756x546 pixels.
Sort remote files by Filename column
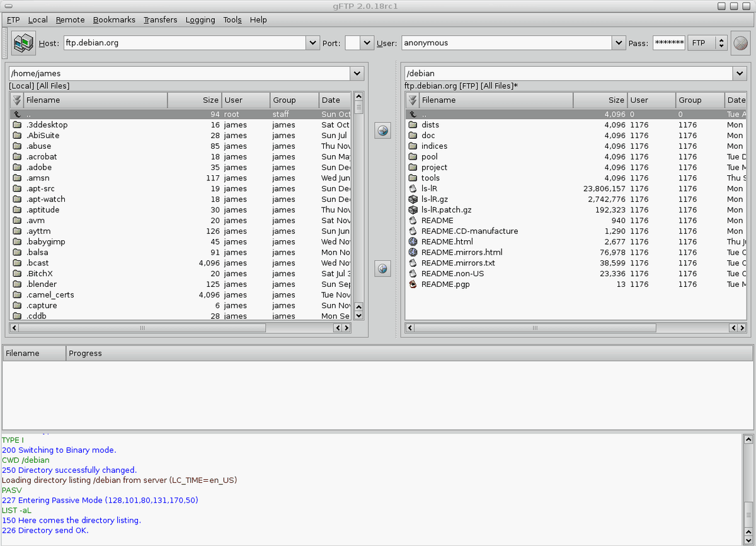[496, 100]
